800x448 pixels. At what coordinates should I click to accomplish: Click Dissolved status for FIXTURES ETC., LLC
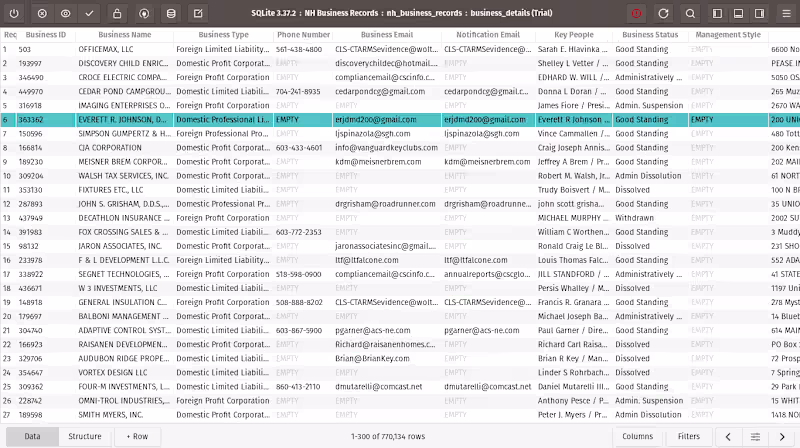point(650,190)
